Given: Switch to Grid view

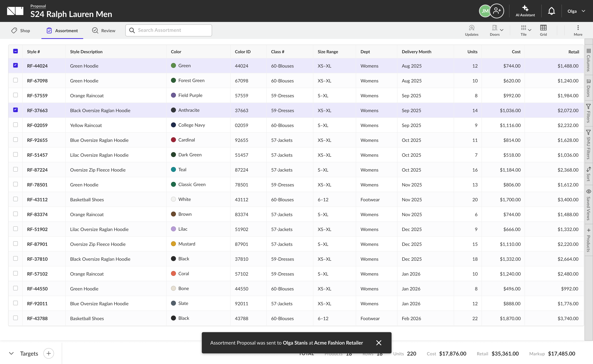Looking at the screenshot, I should pyautogui.click(x=543, y=31).
